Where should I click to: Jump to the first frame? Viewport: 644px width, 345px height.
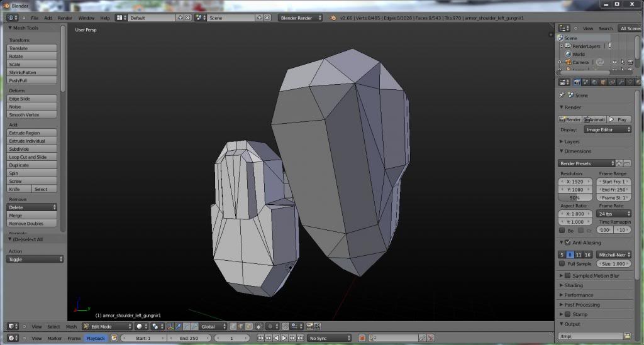260,338
